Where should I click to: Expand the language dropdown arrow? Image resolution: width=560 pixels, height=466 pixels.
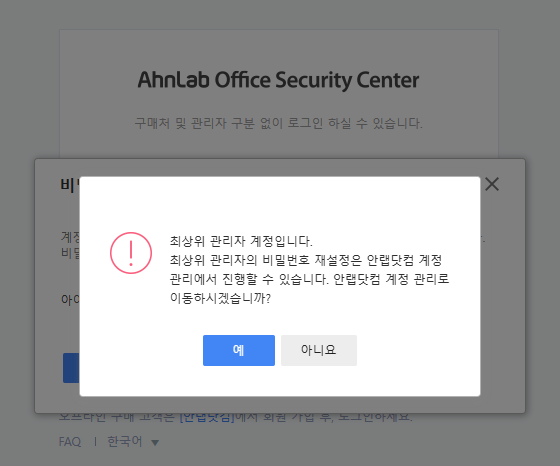(155, 443)
